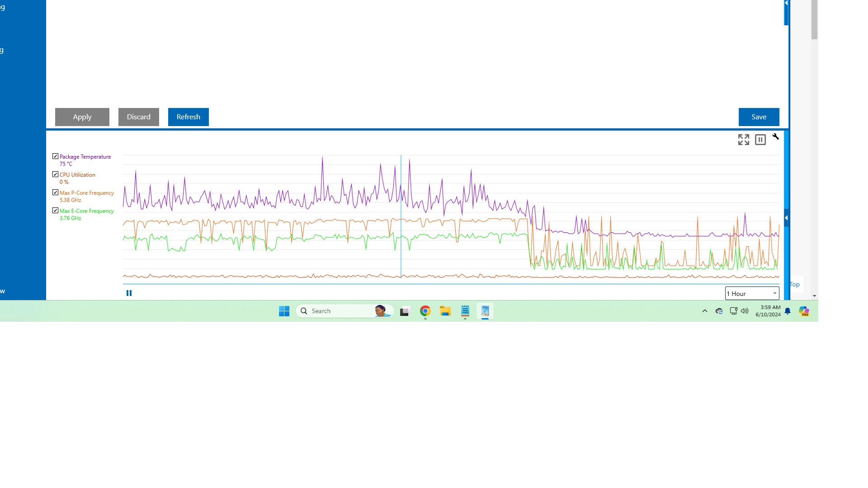The height and width of the screenshot is (488, 868).
Task: Click the 5.38 GHz value
Action: tap(71, 200)
